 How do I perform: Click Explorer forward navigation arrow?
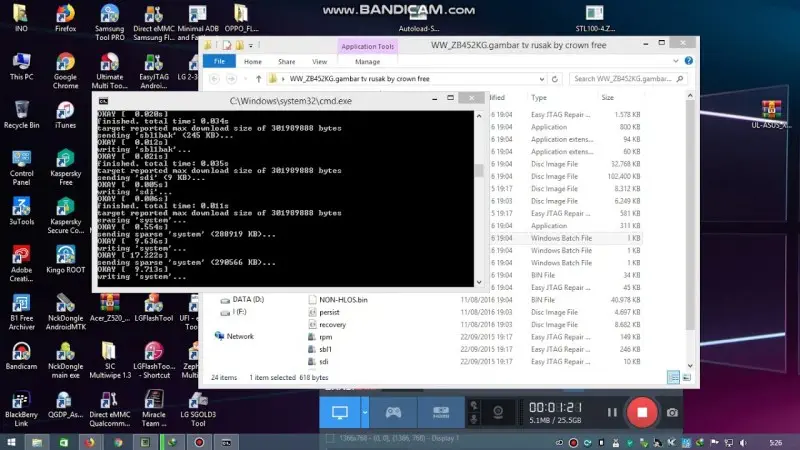(231, 79)
